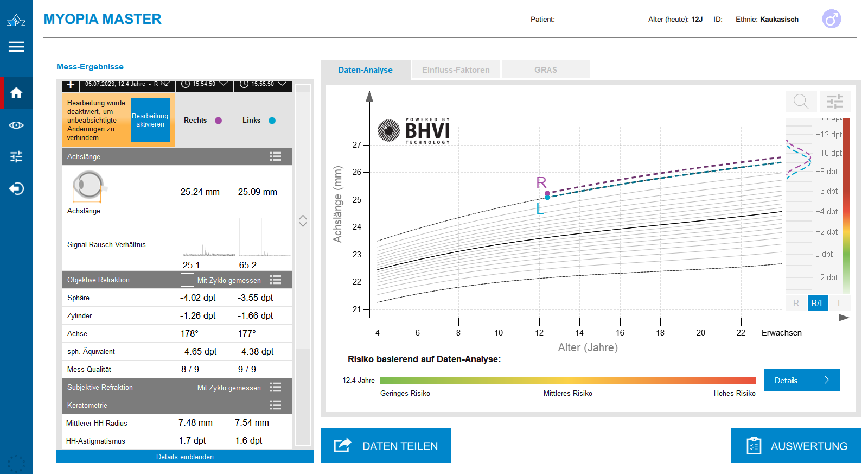Check Mit Zyklo gemessen for Subjektive Refraktion
868x474 pixels.
(x=187, y=388)
